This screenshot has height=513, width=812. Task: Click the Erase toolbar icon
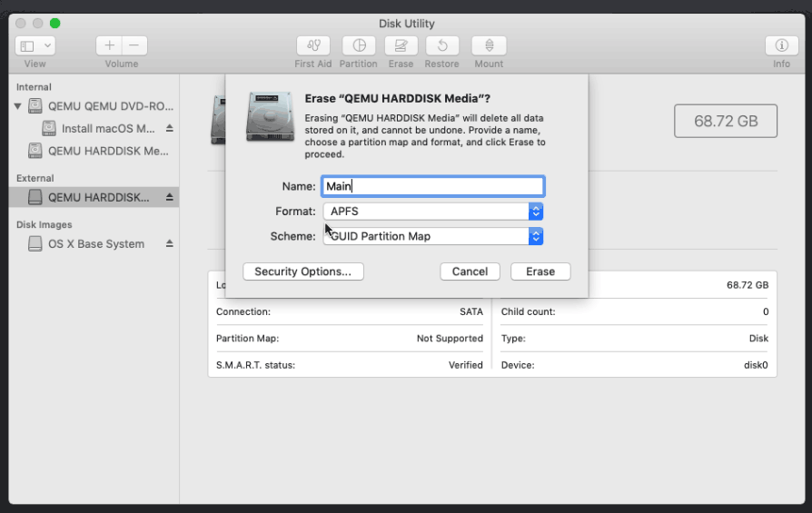coord(401,46)
